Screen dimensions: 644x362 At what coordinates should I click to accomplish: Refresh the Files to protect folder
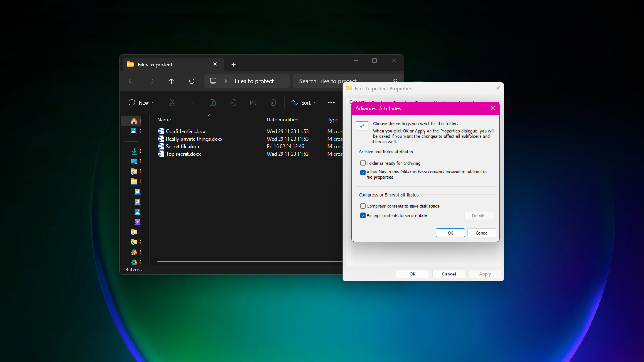[x=192, y=81]
